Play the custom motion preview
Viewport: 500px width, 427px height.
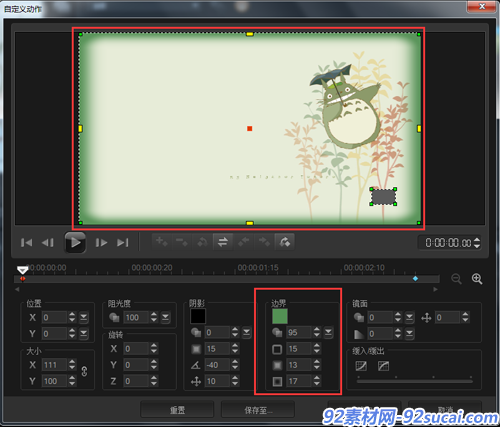75,242
